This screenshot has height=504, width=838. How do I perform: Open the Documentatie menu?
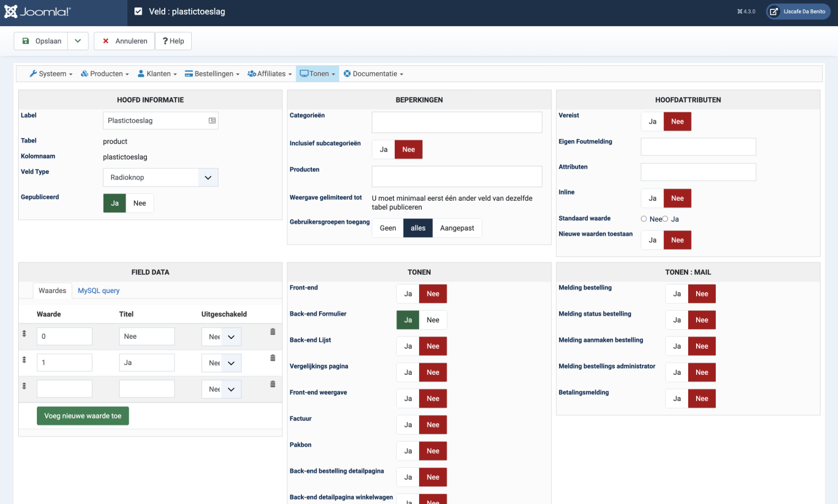(x=373, y=74)
